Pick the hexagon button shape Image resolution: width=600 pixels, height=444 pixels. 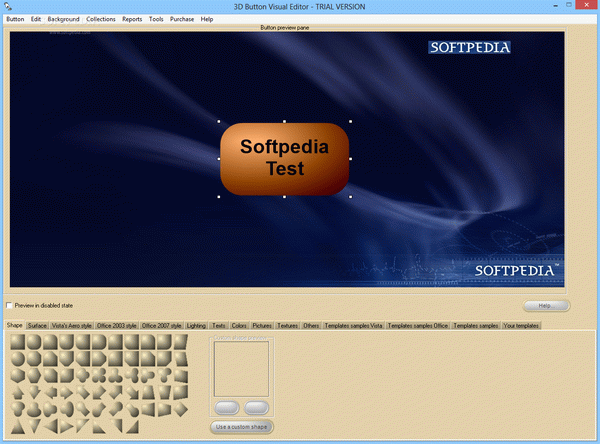(x=34, y=375)
